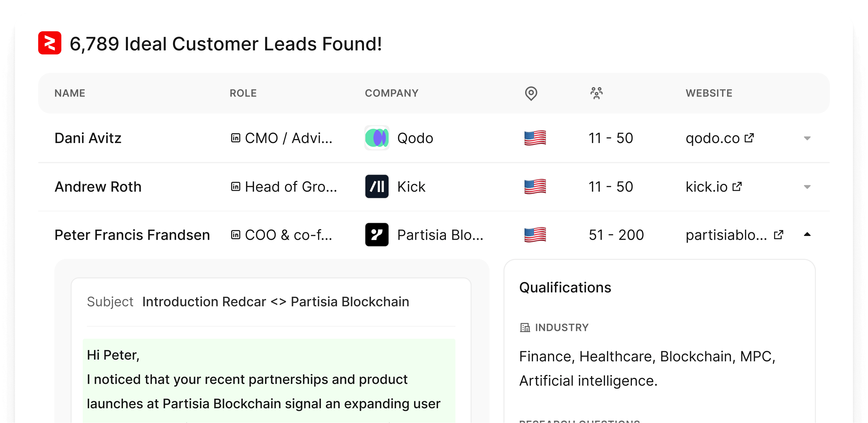This screenshot has width=868, height=423.
Task: Sort by the NAME column header
Action: (x=70, y=93)
